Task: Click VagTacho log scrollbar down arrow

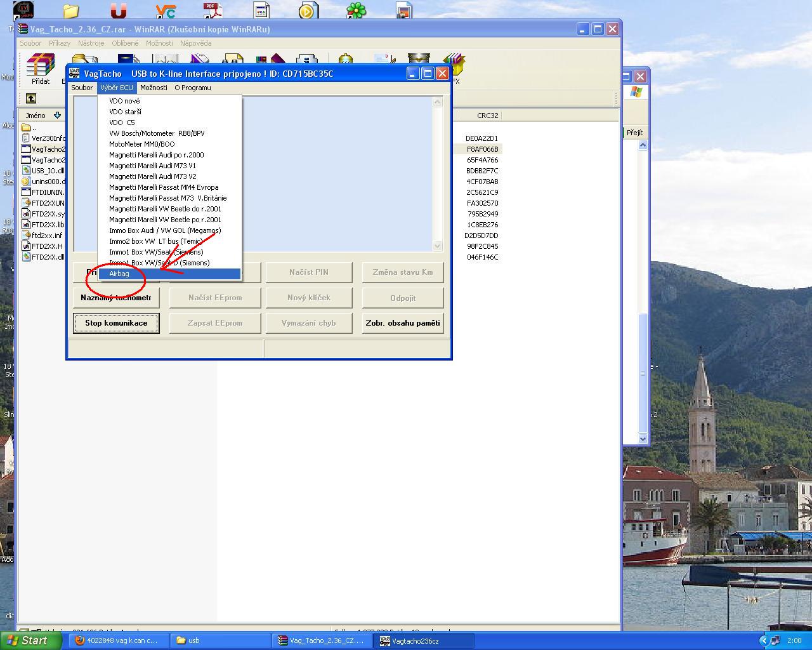Action: point(437,246)
